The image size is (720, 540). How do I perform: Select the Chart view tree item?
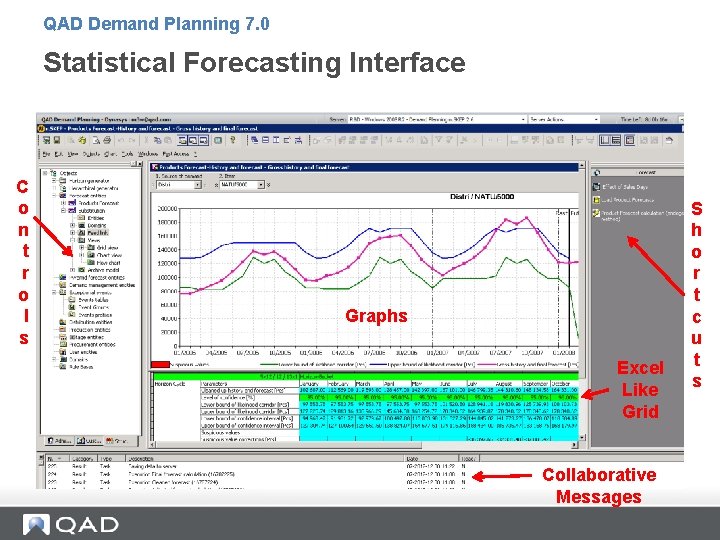(109, 255)
